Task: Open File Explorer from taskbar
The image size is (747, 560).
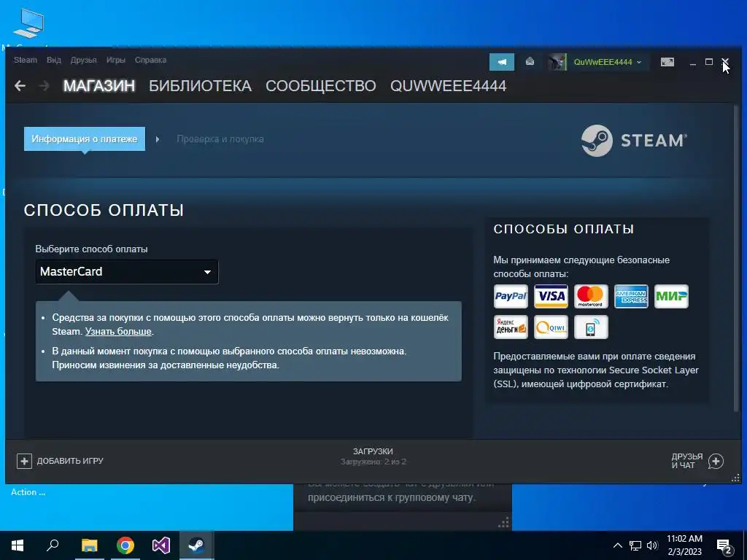Action: click(89, 545)
